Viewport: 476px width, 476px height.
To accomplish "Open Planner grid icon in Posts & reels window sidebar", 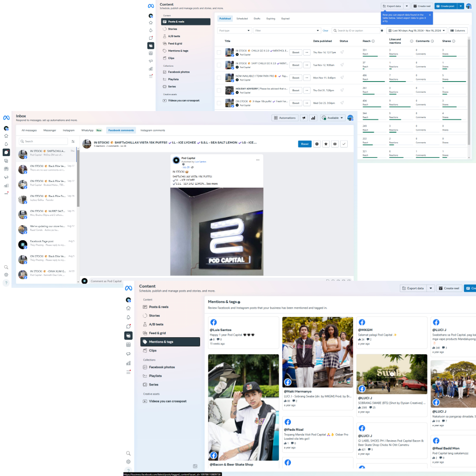I will pyautogui.click(x=151, y=53).
